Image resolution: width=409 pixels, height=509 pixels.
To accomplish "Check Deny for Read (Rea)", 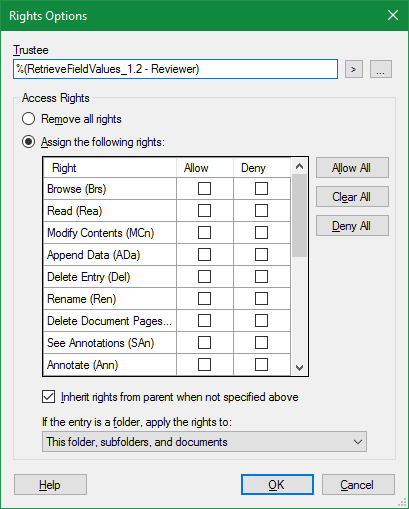I will (x=261, y=211).
